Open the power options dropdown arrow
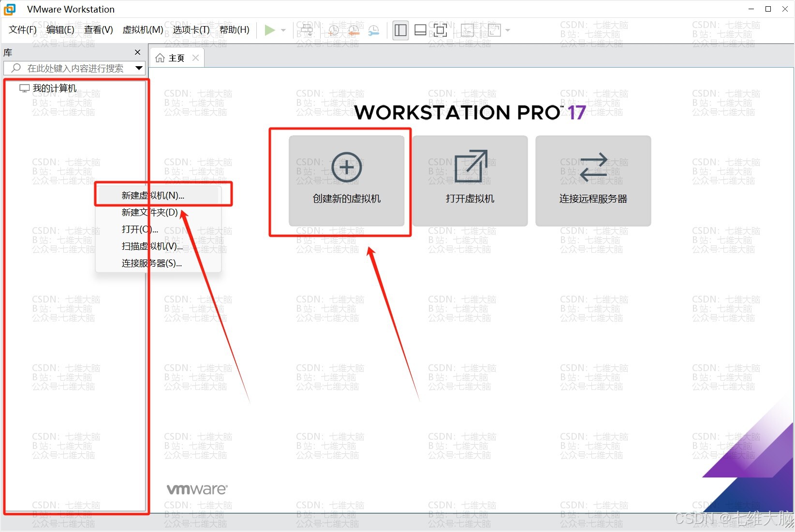The image size is (795, 532). click(x=283, y=30)
